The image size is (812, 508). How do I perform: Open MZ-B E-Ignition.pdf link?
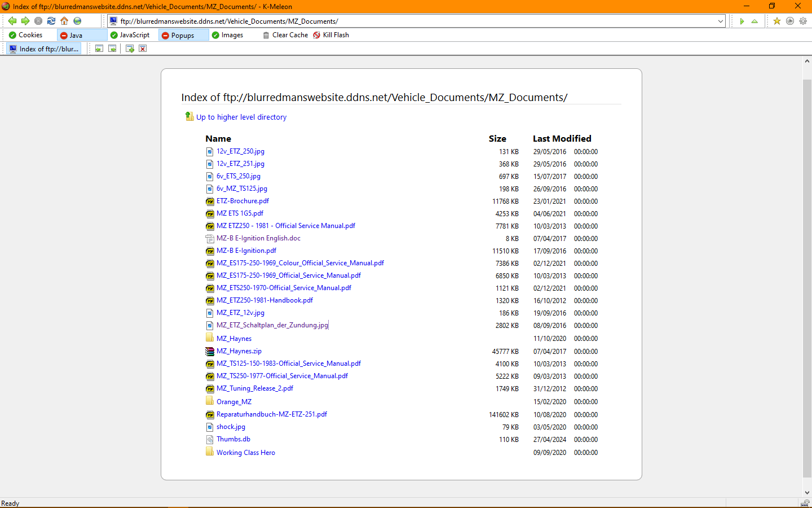point(246,251)
